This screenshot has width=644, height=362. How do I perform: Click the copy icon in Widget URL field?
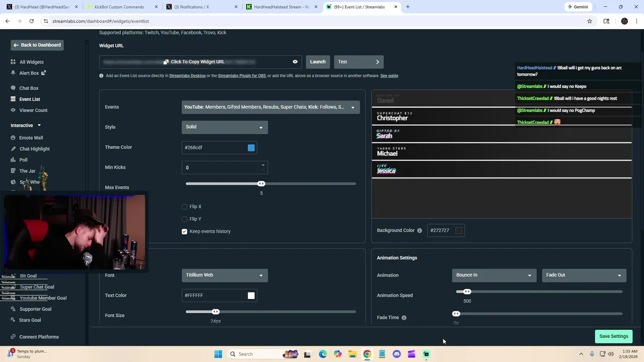click(166, 62)
